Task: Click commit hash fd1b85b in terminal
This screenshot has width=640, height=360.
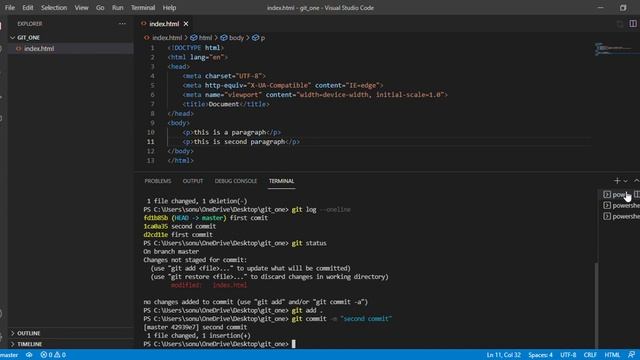Action: tap(156, 218)
